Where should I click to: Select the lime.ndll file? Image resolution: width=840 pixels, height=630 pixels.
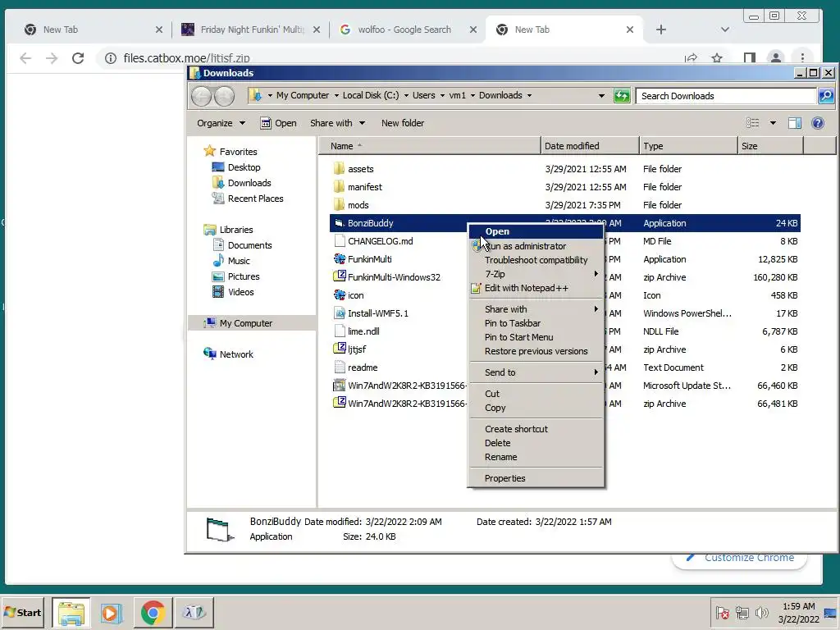[356, 331]
